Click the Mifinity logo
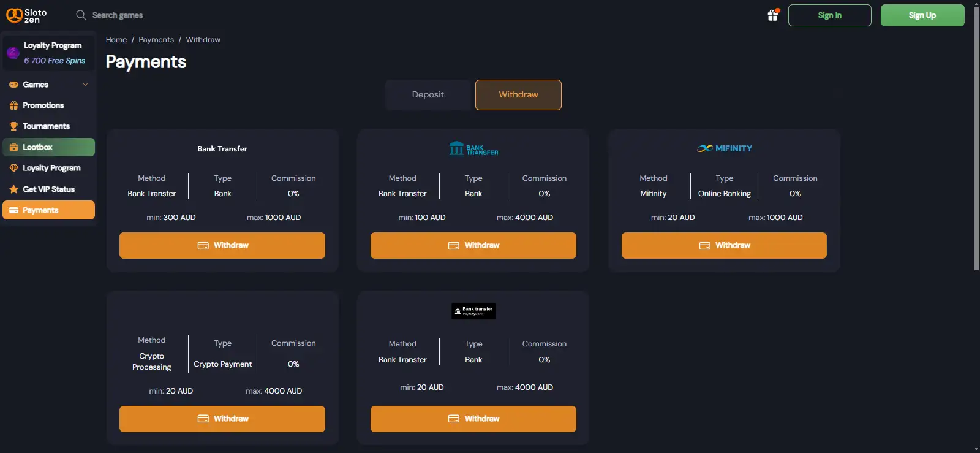 725,148
